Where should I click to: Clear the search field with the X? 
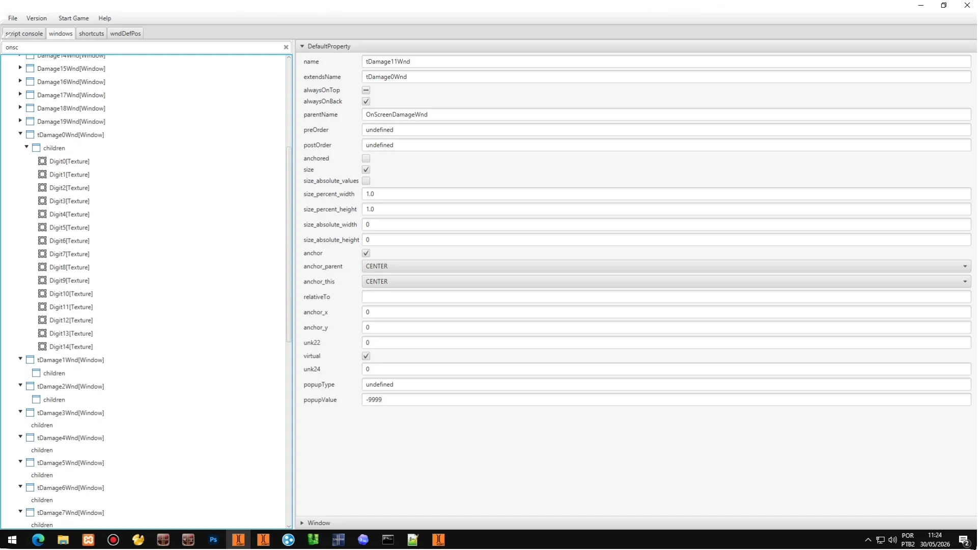pos(286,47)
